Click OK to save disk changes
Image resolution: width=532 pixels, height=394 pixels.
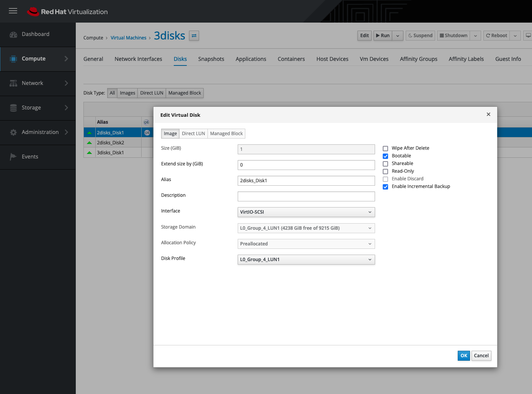(463, 356)
